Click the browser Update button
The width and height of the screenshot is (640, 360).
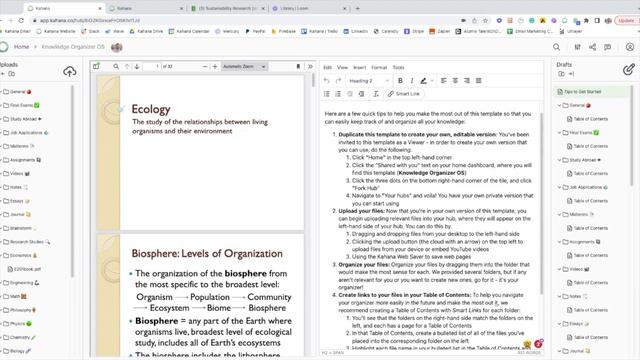(627, 20)
